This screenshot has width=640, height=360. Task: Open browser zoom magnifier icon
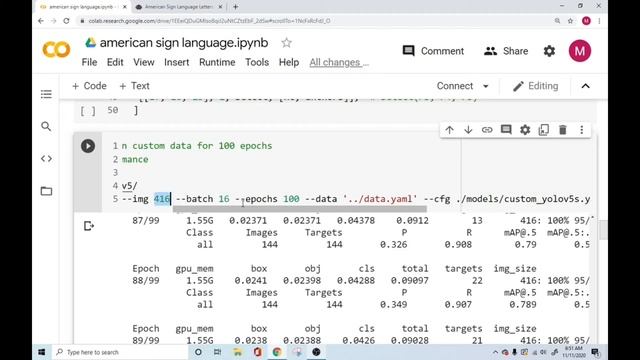click(x=557, y=21)
